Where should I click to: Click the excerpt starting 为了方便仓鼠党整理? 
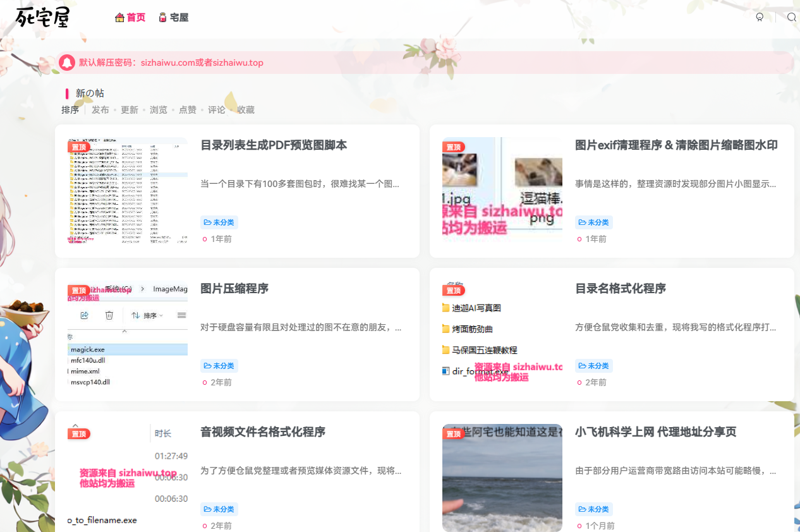click(301, 471)
